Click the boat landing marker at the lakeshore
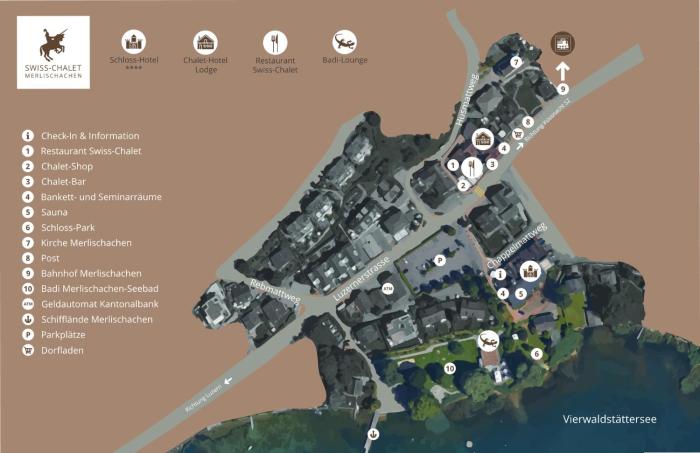 tap(373, 434)
